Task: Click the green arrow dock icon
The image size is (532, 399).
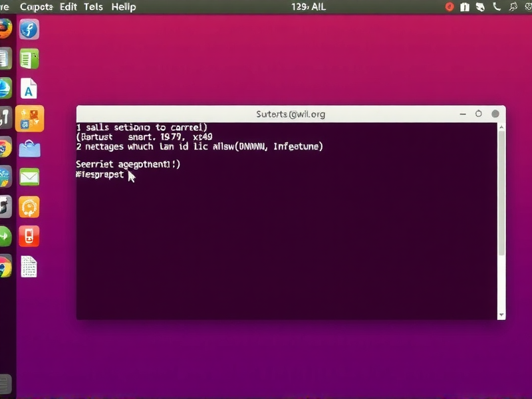Action: click(6, 236)
